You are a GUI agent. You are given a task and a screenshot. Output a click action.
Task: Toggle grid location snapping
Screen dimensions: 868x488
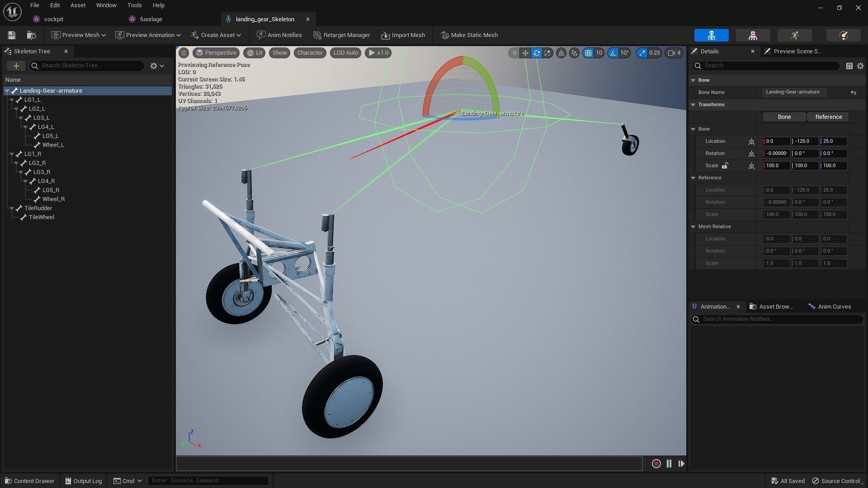588,53
